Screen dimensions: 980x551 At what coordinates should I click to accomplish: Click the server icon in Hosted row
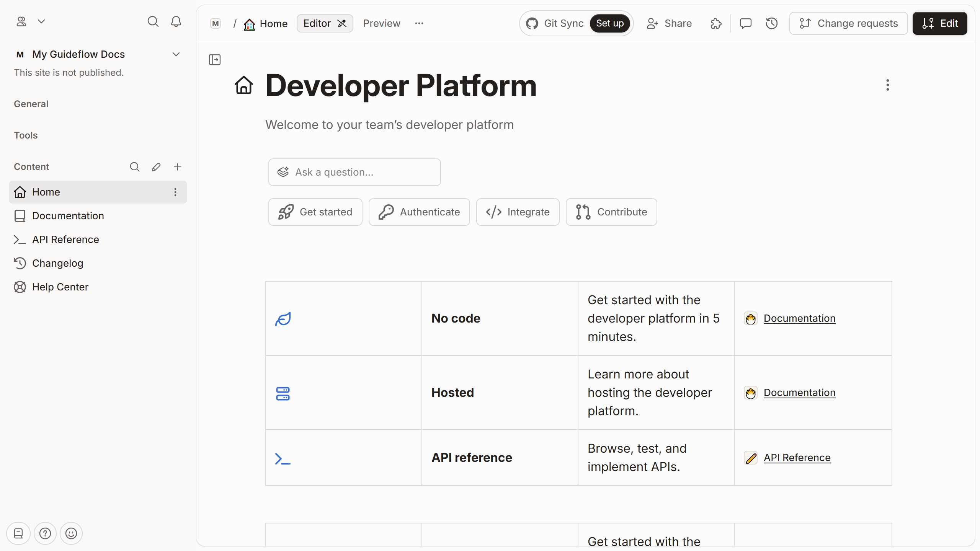pos(283,393)
